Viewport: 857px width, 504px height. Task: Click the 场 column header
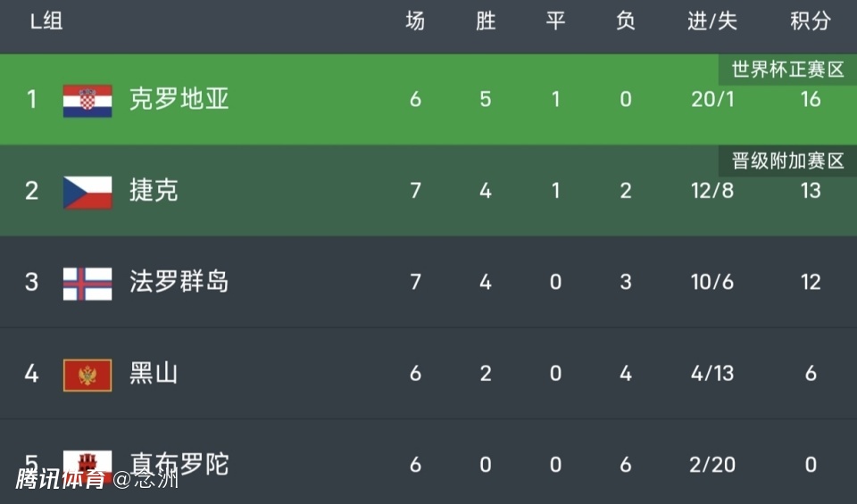[415, 21]
